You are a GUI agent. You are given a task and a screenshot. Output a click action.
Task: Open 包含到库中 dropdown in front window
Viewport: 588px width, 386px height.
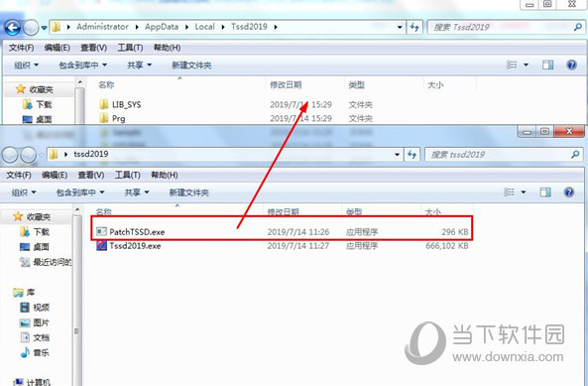(x=80, y=193)
